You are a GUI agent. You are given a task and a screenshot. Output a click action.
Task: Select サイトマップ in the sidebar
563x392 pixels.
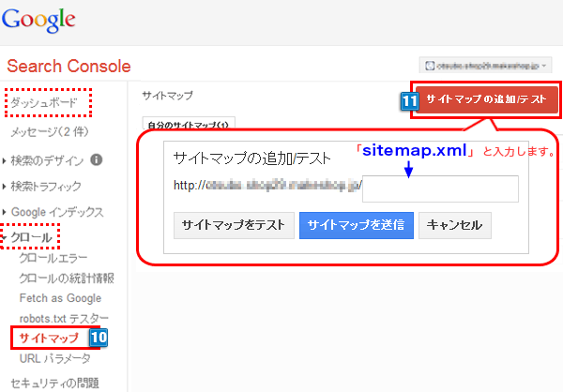click(49, 338)
